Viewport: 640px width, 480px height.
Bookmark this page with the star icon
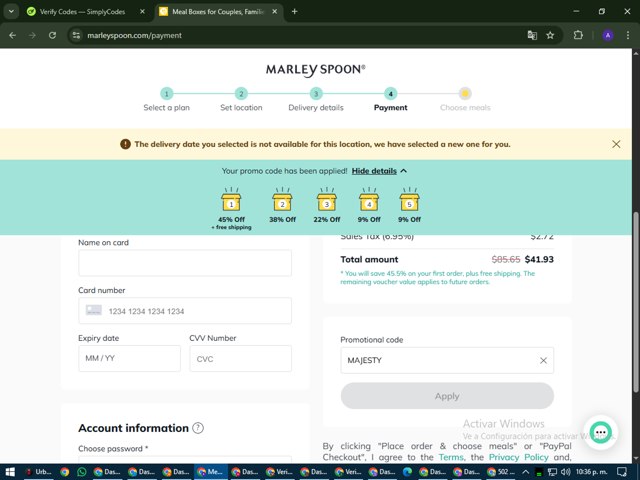pos(550,36)
